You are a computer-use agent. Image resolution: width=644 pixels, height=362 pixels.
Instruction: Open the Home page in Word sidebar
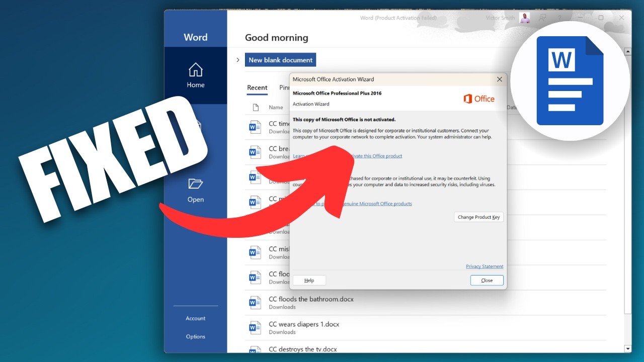coord(195,75)
